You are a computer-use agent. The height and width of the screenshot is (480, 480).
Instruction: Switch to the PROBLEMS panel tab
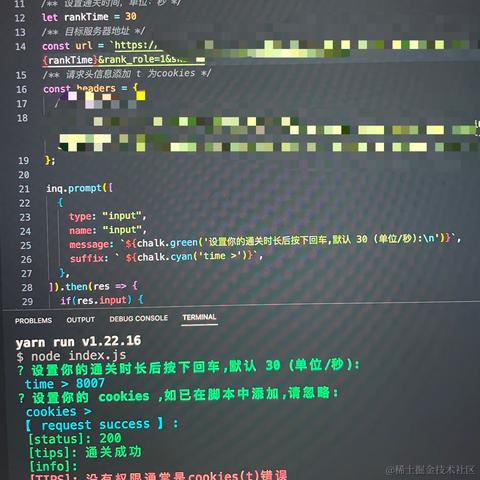coord(33,320)
